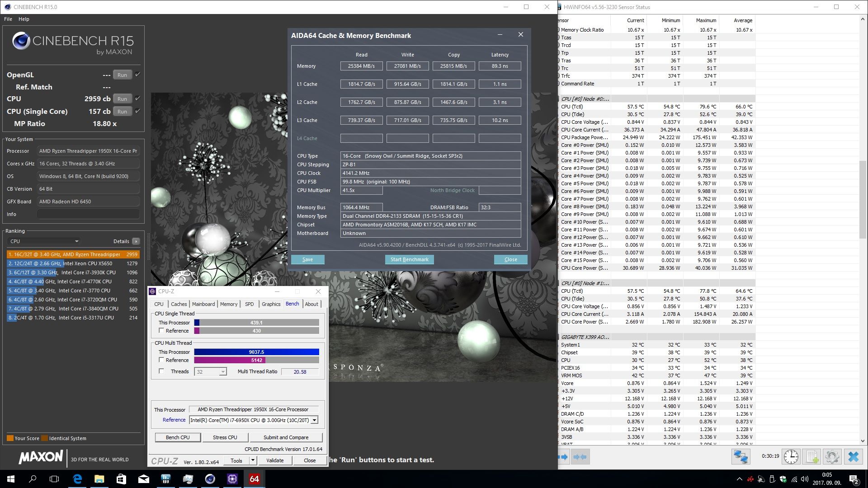Select the Xeon X5650 ranking entry
This screenshot has width=868, height=488.
(73, 263)
